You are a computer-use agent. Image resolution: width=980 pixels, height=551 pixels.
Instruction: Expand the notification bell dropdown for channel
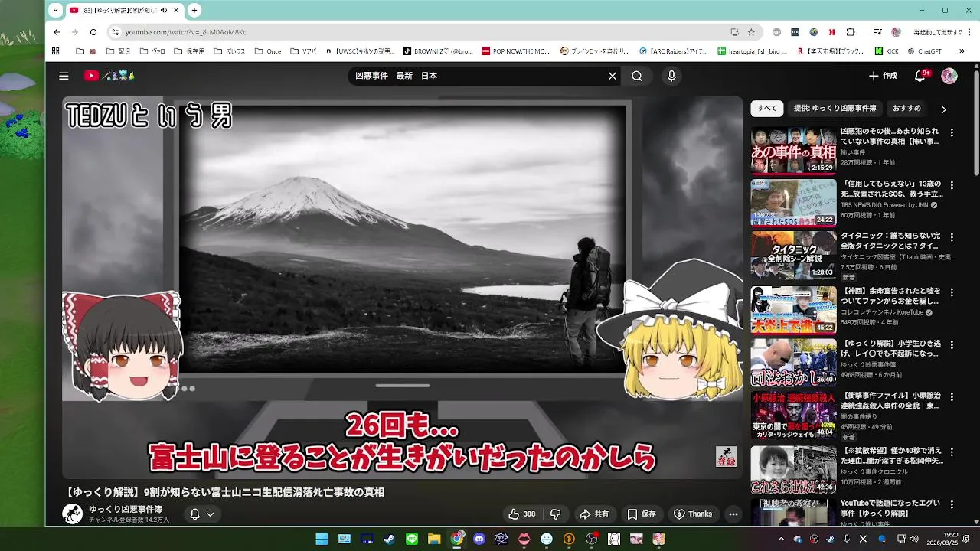coord(202,514)
